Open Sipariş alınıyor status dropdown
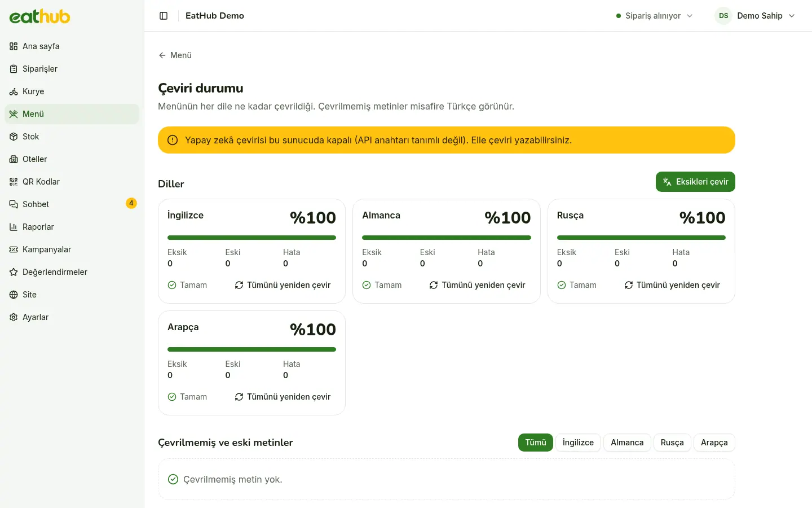Image resolution: width=812 pixels, height=508 pixels. [655, 16]
